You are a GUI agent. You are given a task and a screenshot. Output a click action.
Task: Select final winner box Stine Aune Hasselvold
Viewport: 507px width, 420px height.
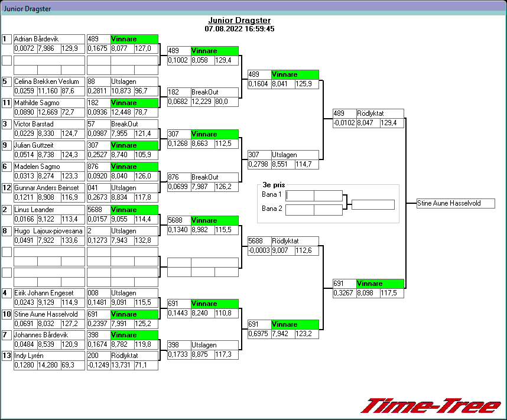click(456, 203)
